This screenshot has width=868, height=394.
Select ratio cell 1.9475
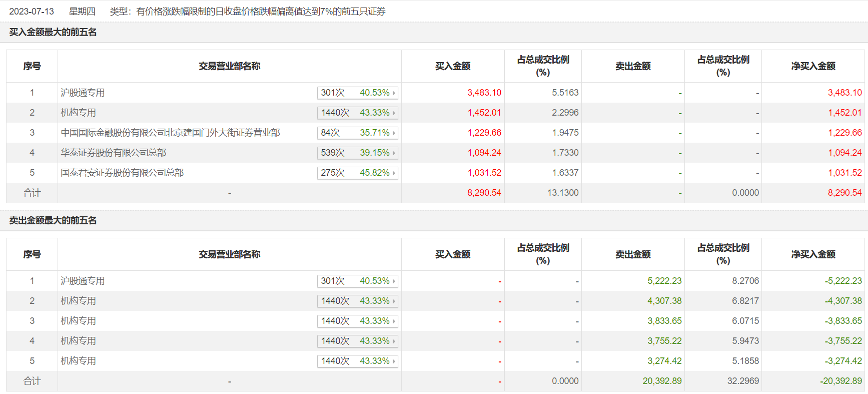[565, 133]
